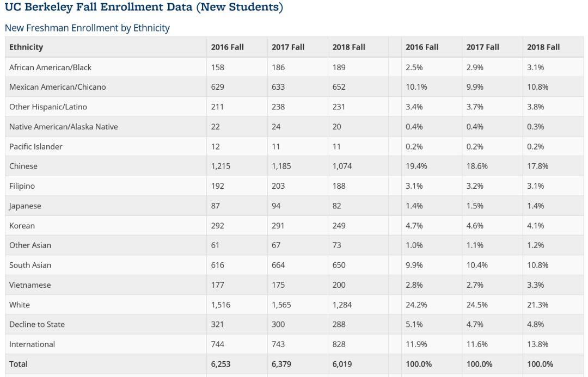
Task: Click the page title UC Berkeley Fall Enrollment Data
Action: 143,8
